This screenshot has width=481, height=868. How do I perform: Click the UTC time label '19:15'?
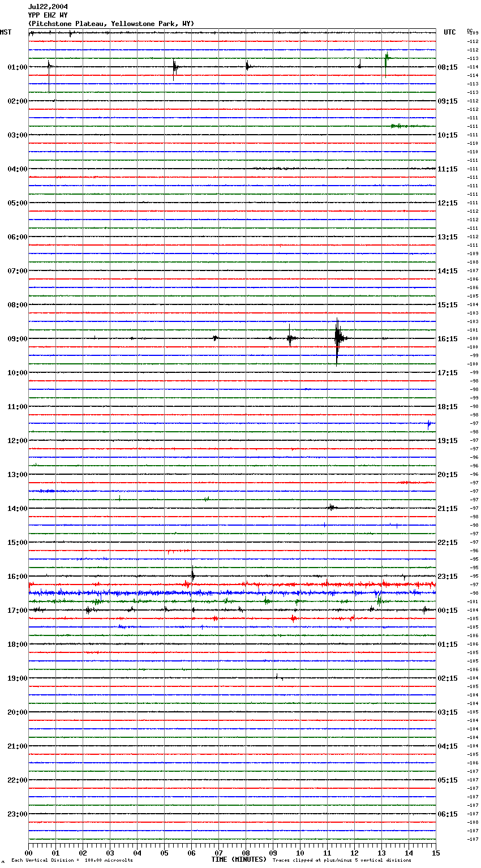(448, 441)
